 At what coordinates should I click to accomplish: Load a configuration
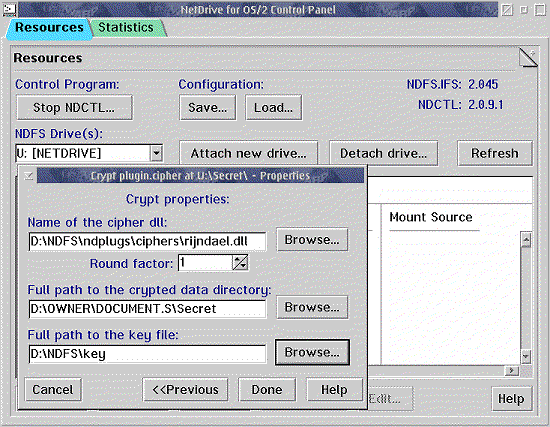[273, 107]
